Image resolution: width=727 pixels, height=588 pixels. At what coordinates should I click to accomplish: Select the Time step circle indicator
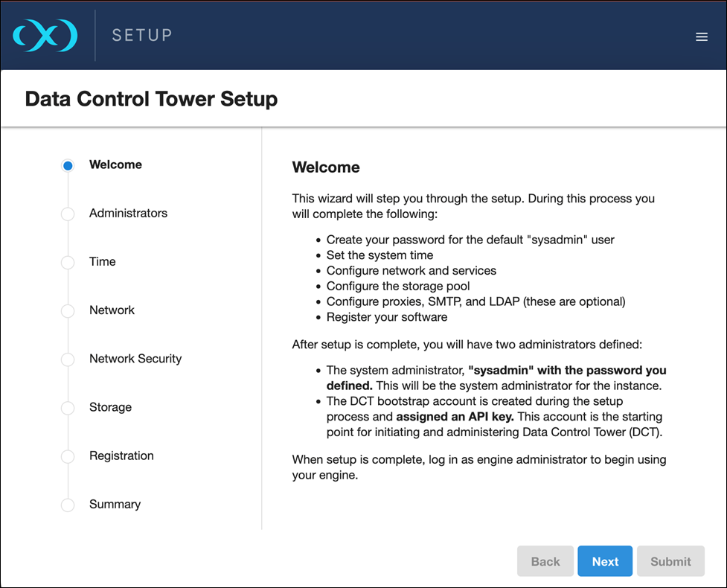(68, 263)
